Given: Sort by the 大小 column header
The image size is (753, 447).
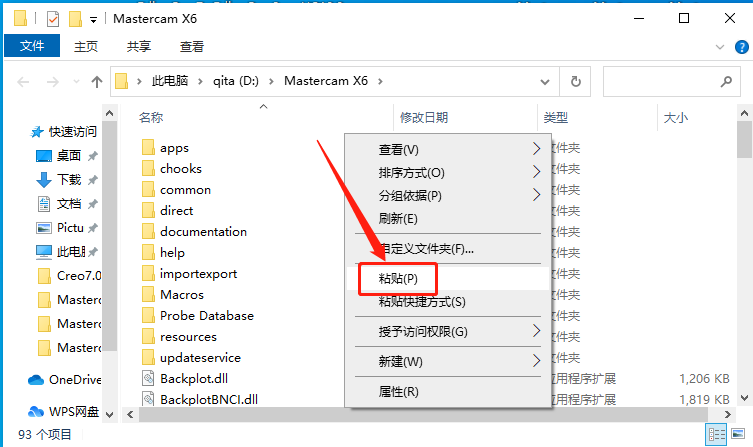Looking at the screenshot, I should (676, 118).
